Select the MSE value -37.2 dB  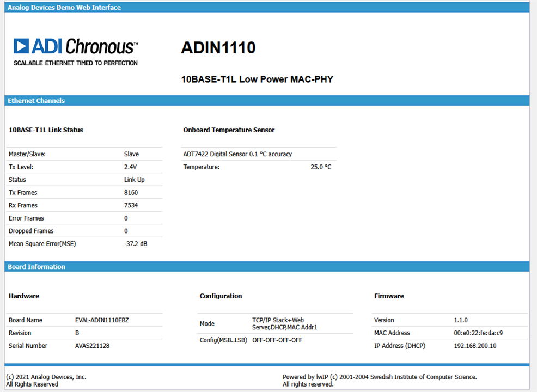136,244
